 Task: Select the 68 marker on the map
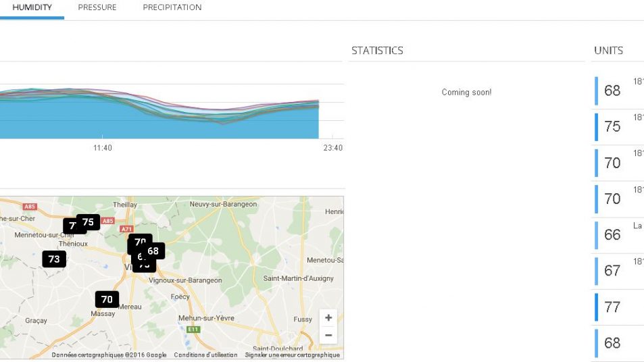[x=153, y=251]
